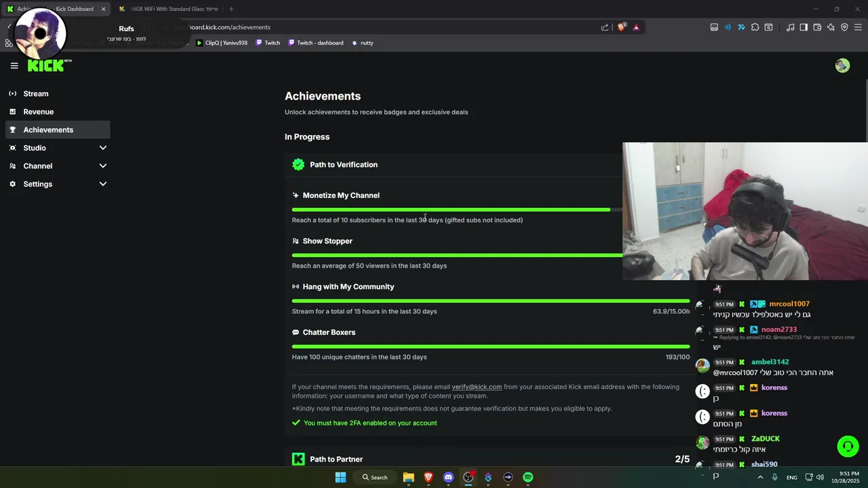Open File Explorer from the taskbar
This screenshot has width=868, height=488.
click(408, 477)
